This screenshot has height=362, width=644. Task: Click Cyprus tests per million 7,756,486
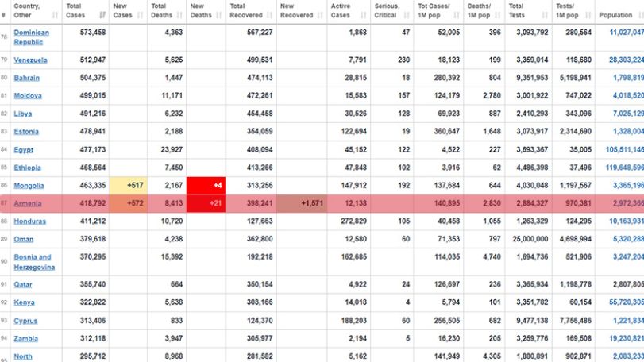(x=576, y=320)
